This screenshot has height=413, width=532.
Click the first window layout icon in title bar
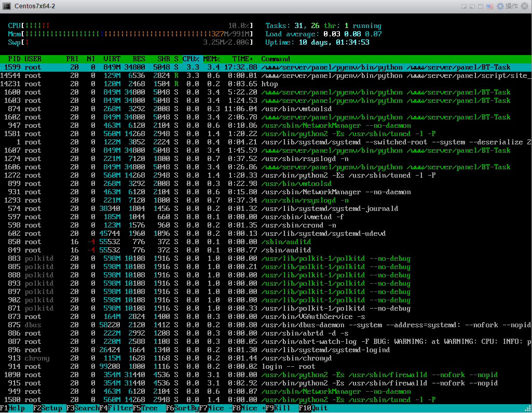click(464, 6)
